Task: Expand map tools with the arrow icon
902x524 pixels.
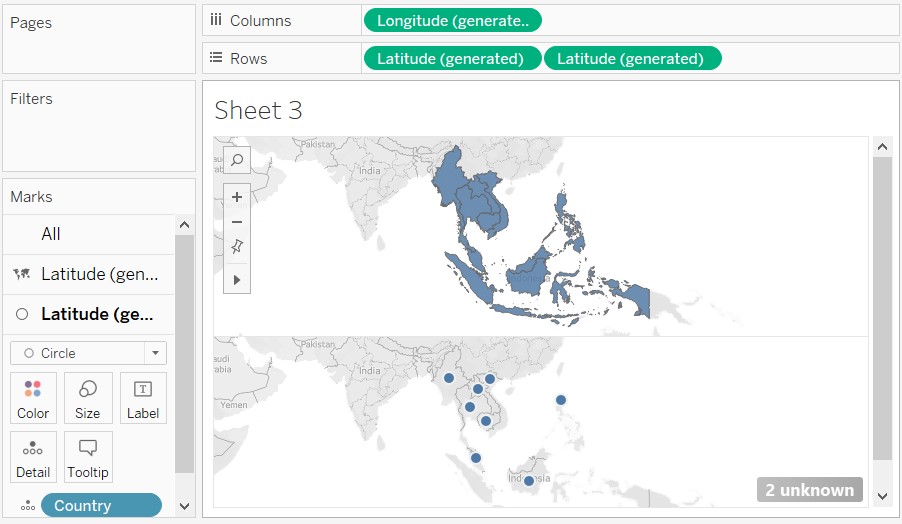Action: [x=236, y=280]
